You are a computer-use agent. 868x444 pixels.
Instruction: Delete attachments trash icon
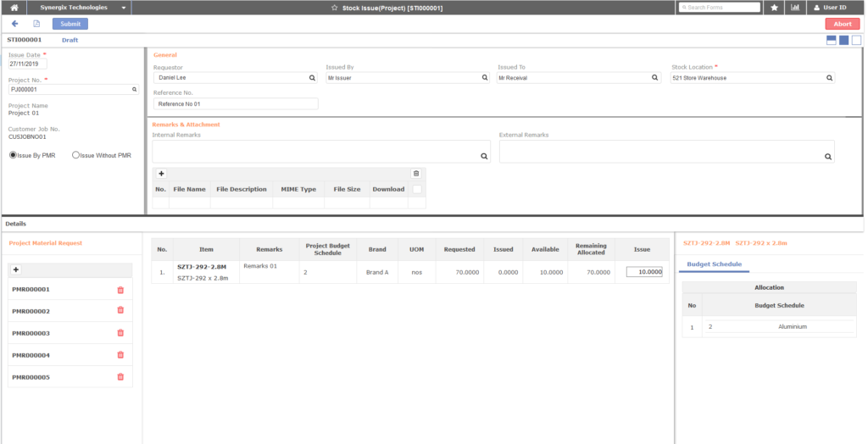(x=416, y=174)
